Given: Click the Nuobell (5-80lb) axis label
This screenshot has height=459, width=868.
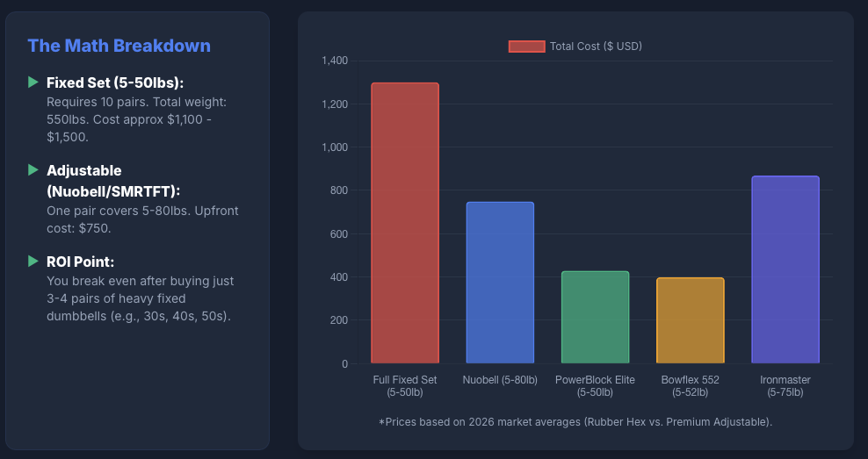Looking at the screenshot, I should [x=499, y=380].
